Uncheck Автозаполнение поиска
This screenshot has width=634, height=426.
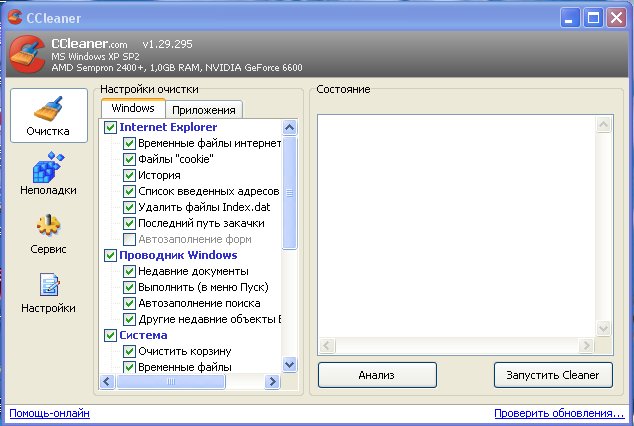coord(129,303)
